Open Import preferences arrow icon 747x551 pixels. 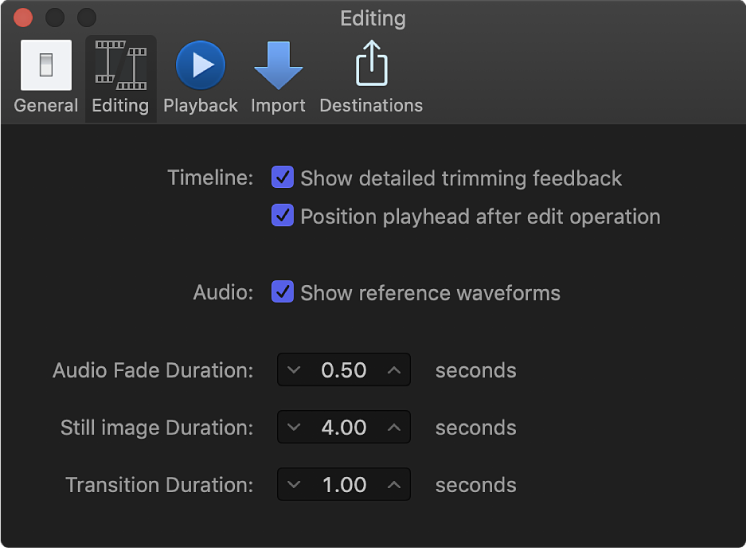click(x=278, y=66)
